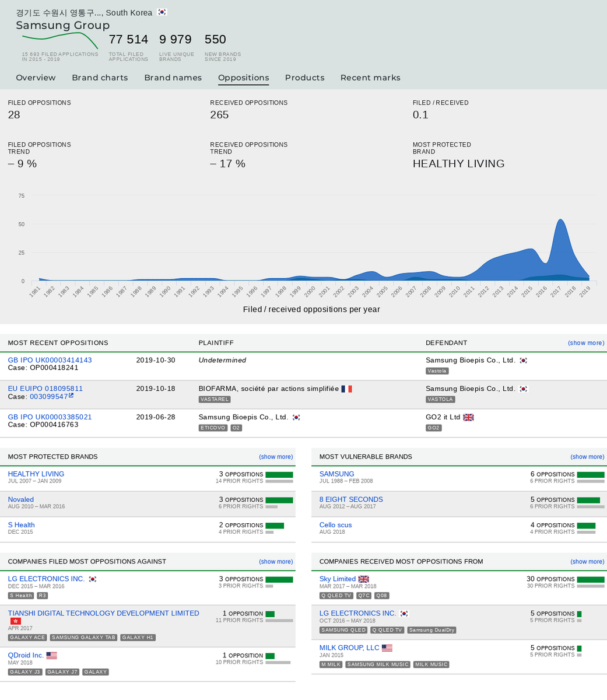The height and width of the screenshot is (700, 607).
Task: Open Cello scus brand link
Action: (335, 525)
